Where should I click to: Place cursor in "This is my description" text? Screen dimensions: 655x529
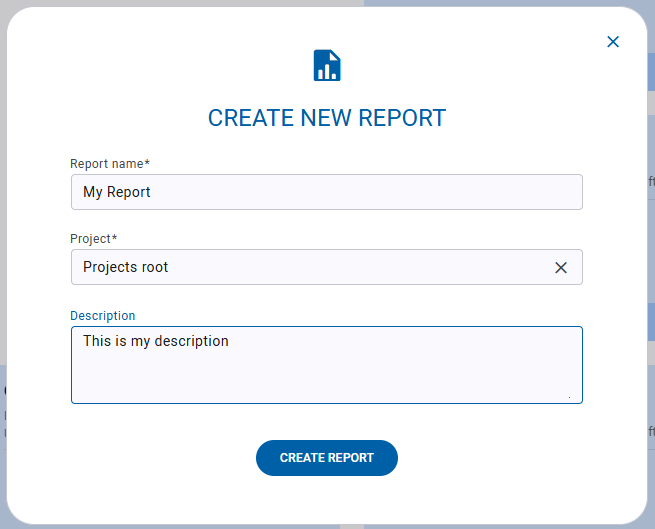(x=156, y=342)
